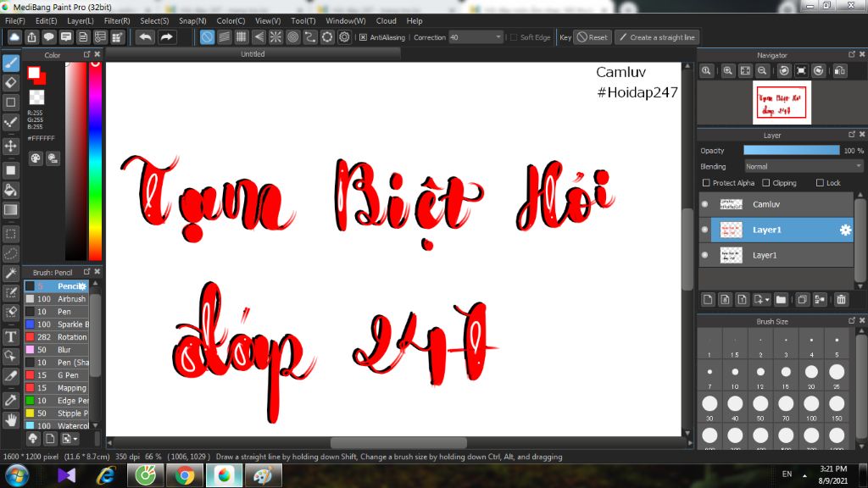Open snap settings gear
The width and height of the screenshot is (868, 488).
click(x=344, y=37)
